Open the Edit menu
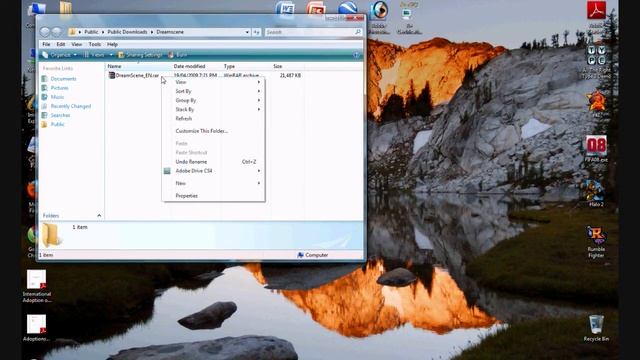The image size is (640, 360). (x=61, y=44)
